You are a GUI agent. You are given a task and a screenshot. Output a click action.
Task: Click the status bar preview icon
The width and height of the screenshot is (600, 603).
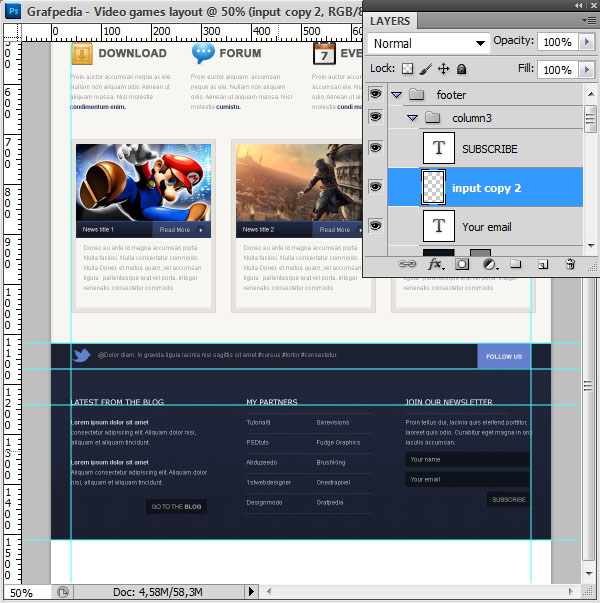coord(63,592)
